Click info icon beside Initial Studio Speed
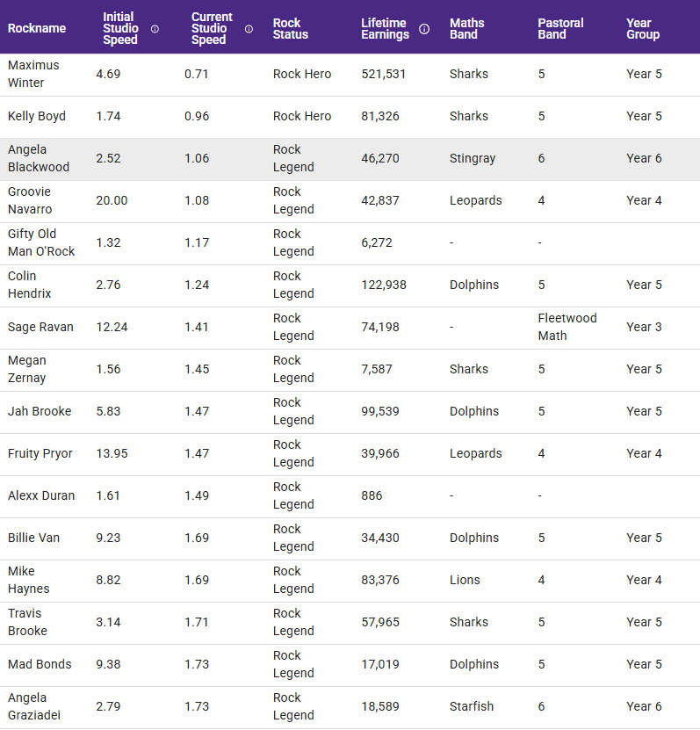The image size is (700, 730). coord(155,29)
